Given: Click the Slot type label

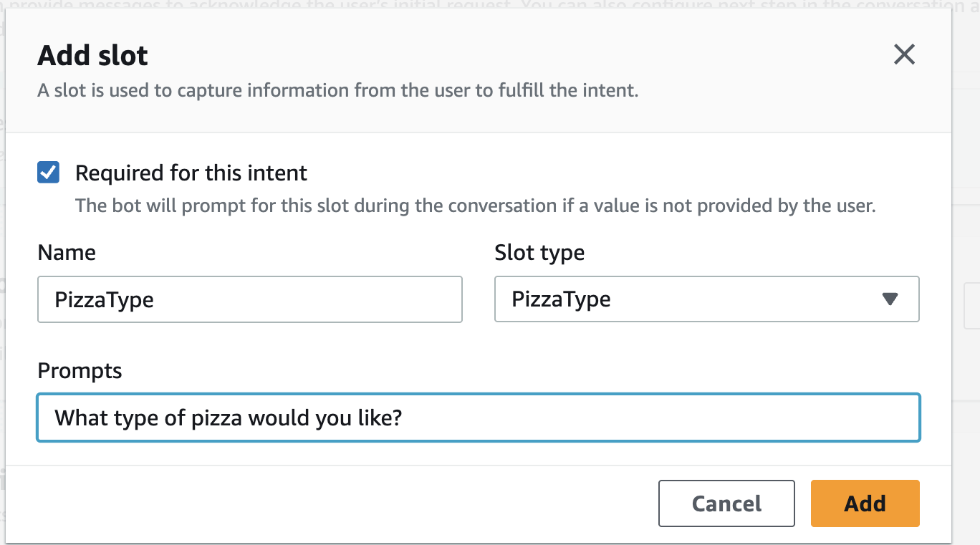Looking at the screenshot, I should [539, 252].
